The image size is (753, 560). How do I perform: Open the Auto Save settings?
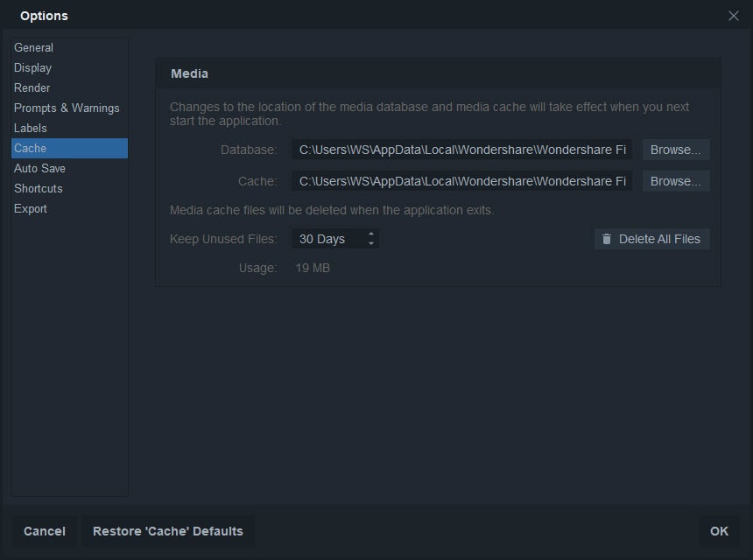(x=40, y=168)
